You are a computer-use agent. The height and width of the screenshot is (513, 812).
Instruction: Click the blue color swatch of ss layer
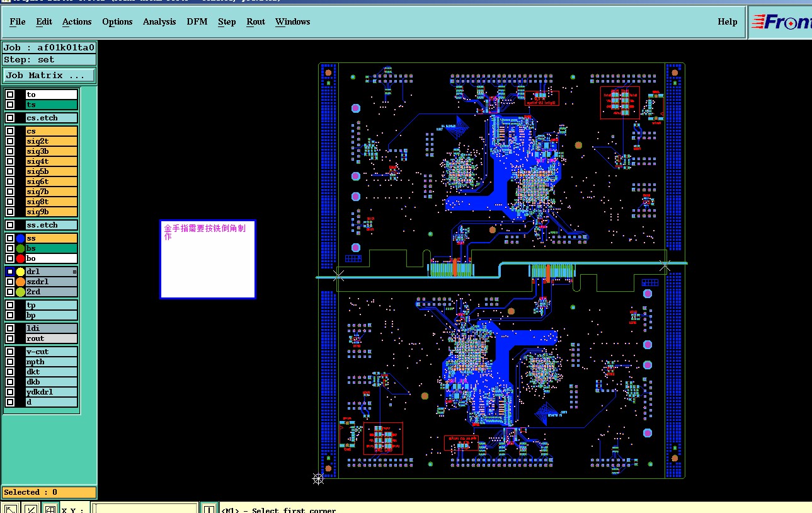coord(20,238)
